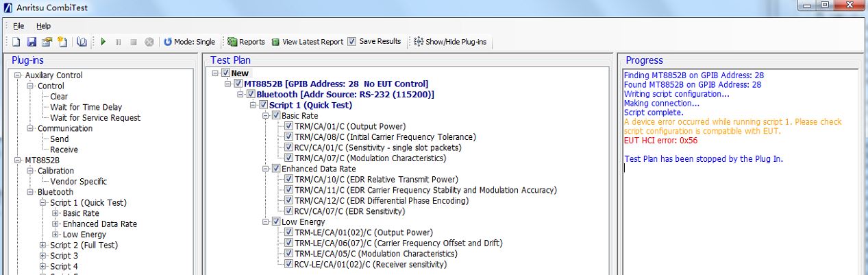Click the new sparkle document toolbar icon
This screenshot has width=868, height=275.
click(62, 42)
